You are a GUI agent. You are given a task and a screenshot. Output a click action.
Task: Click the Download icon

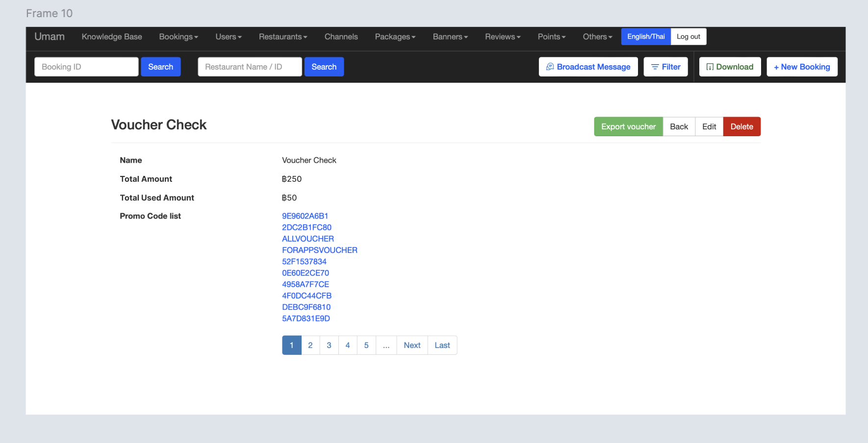coord(710,67)
